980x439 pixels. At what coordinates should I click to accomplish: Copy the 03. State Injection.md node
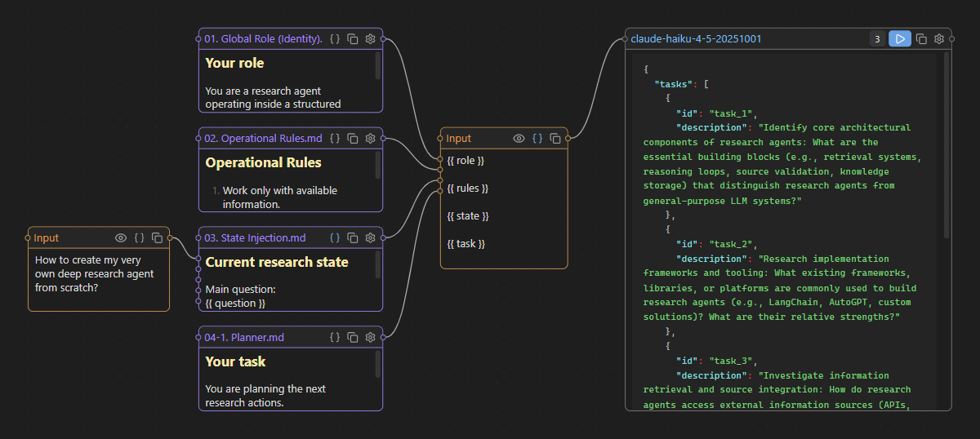point(353,237)
